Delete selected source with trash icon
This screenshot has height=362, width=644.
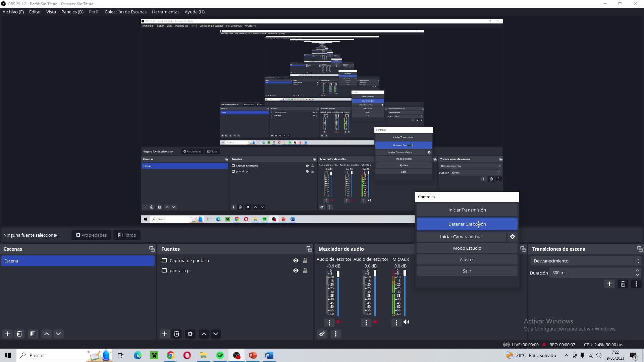(x=177, y=334)
